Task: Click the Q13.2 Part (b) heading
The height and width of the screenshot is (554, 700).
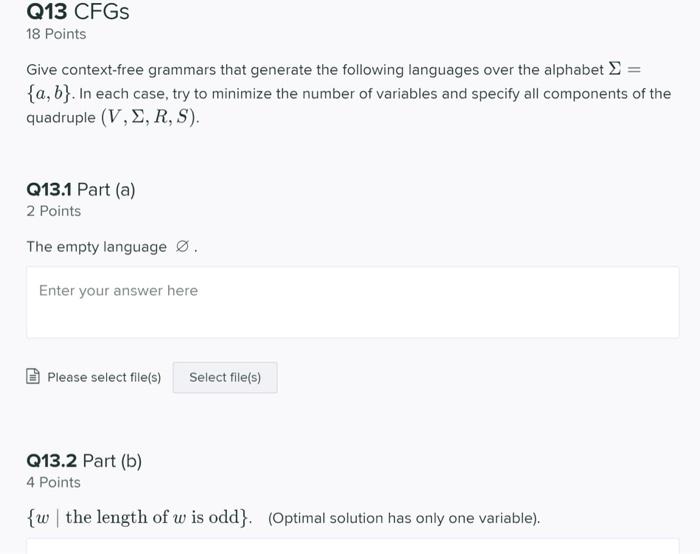Action: (84, 460)
